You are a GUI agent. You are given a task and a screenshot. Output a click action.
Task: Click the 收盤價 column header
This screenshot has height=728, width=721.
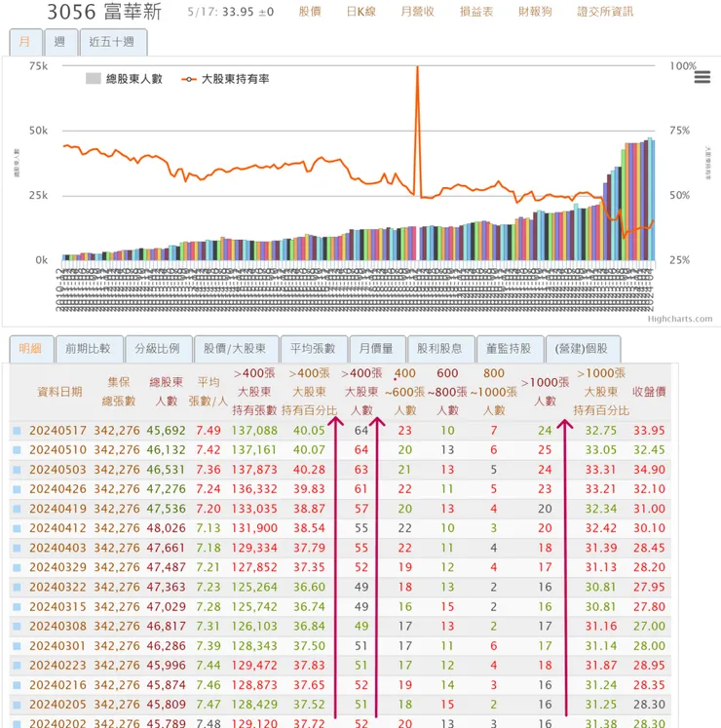[650, 392]
